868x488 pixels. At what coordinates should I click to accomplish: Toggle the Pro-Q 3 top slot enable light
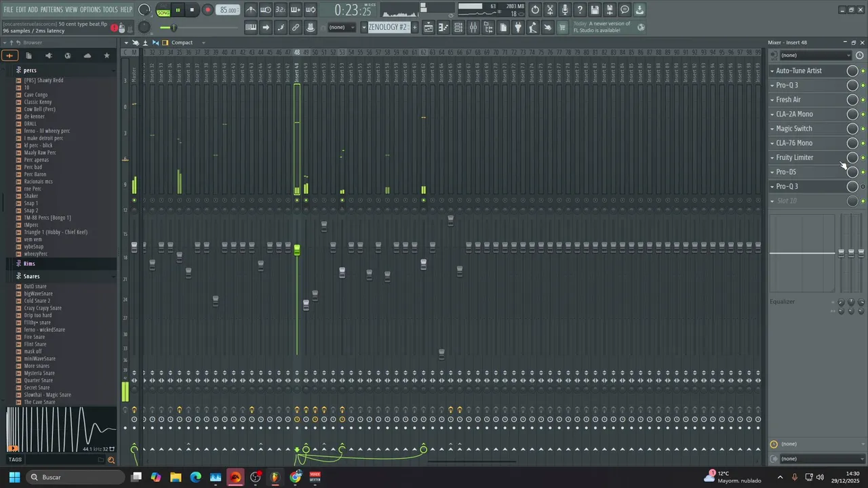[863, 85]
